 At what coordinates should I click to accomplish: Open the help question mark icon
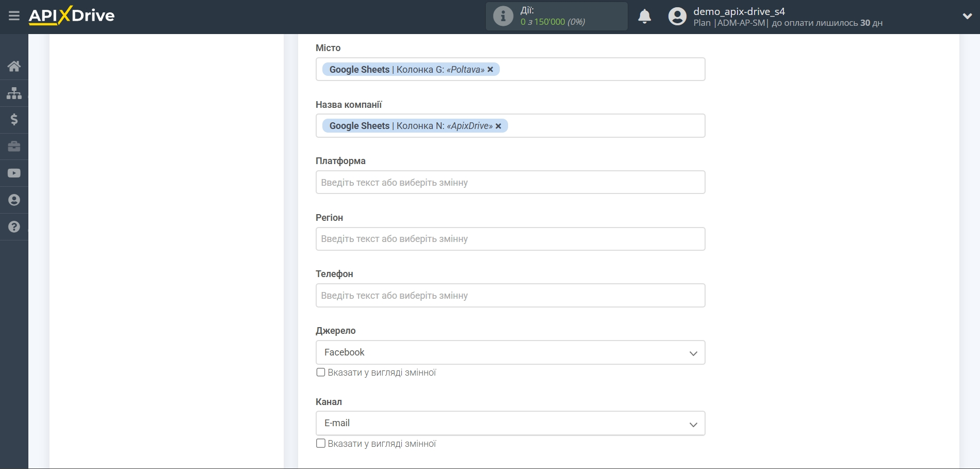coord(14,227)
